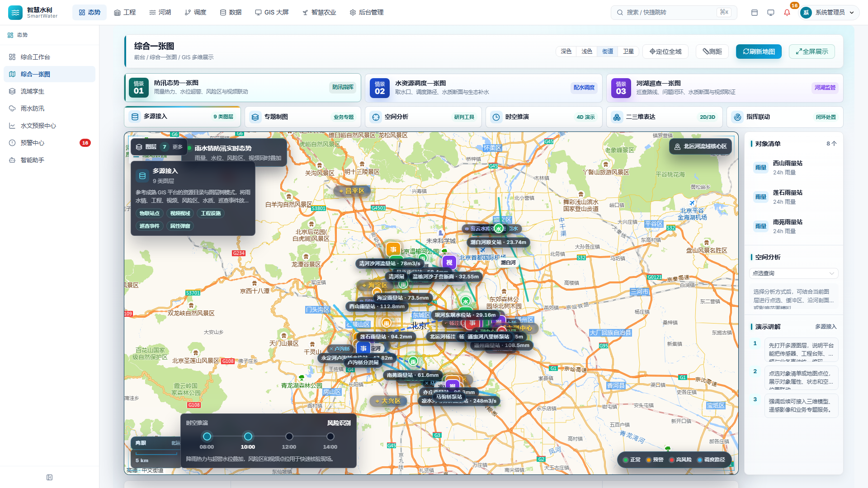Open the 水资源调度一张图 scenario card
Viewport: 868px width, 488px height.
[x=484, y=88]
